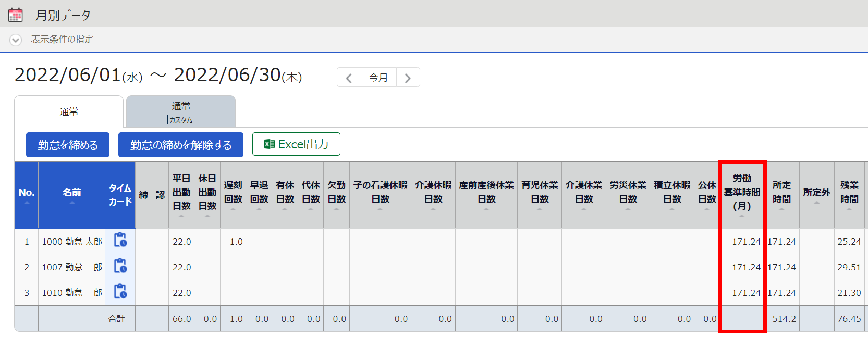Sort by 労働基準時間(月) column
Viewport: 868px width, 352px height.
click(742, 194)
